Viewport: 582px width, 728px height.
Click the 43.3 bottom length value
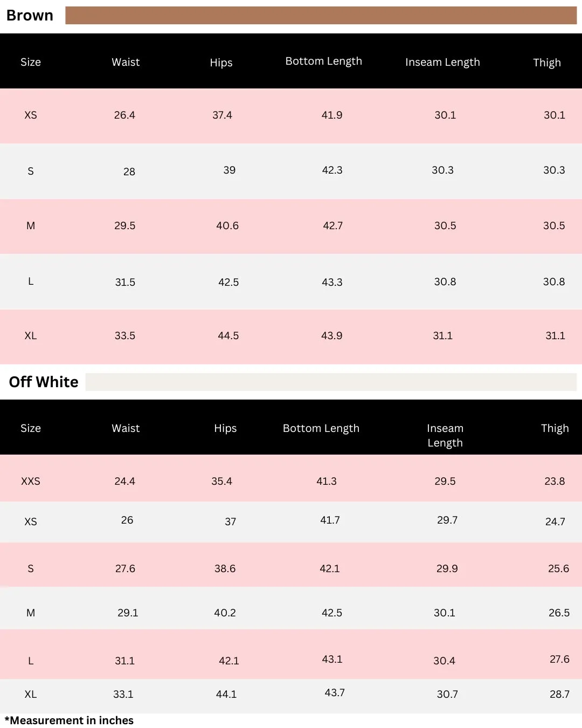pyautogui.click(x=332, y=282)
